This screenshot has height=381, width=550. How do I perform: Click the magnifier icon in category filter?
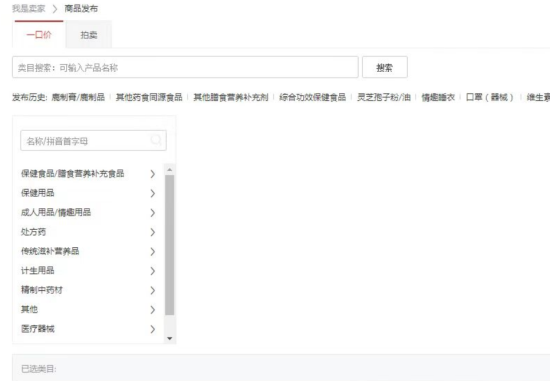(156, 140)
